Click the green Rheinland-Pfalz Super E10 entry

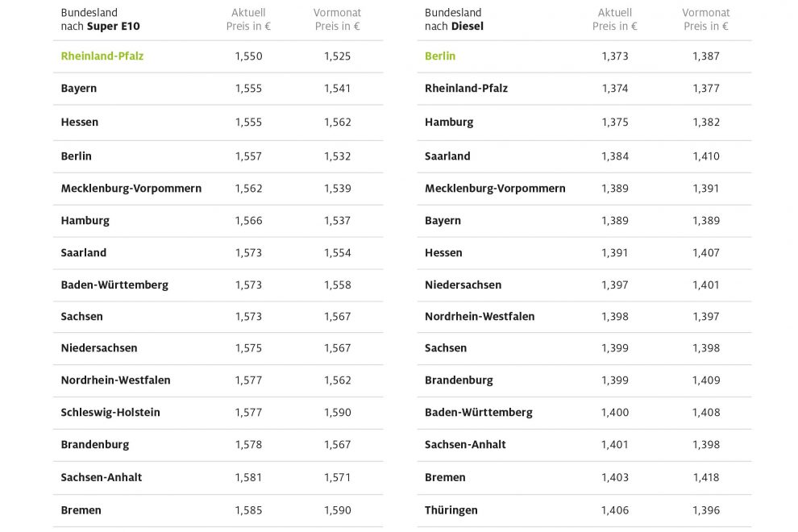tap(102, 56)
